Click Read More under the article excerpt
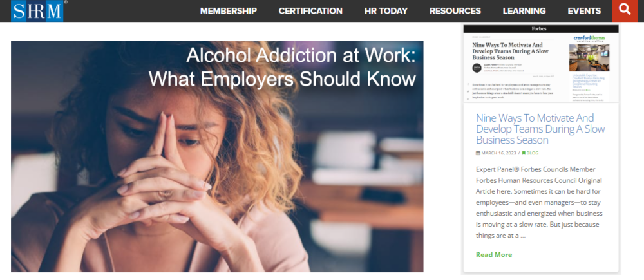The width and height of the screenshot is (644, 280). (x=494, y=254)
